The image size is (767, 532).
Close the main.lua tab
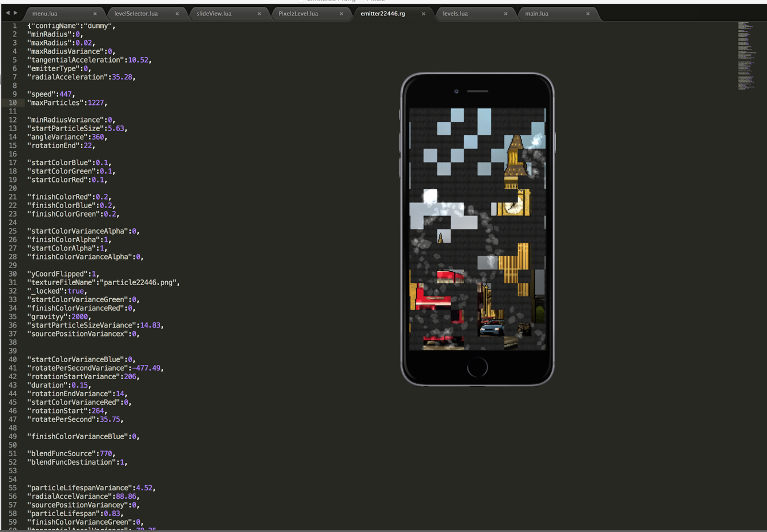588,14
